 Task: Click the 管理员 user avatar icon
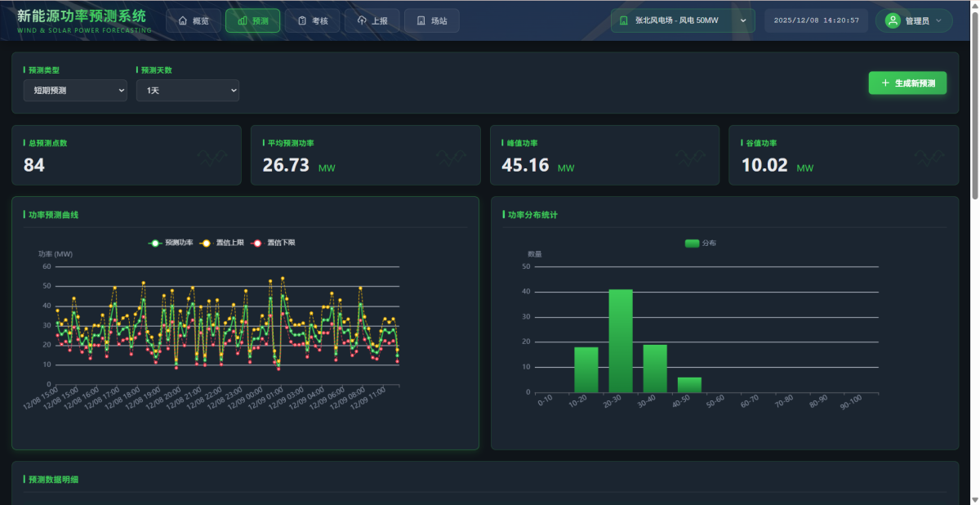click(x=893, y=20)
